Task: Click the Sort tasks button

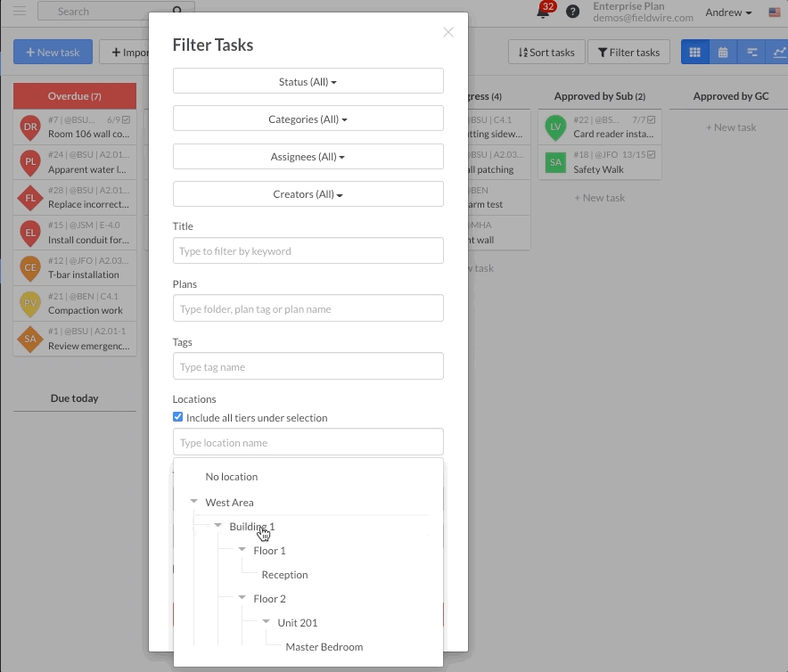Action: 546,53
